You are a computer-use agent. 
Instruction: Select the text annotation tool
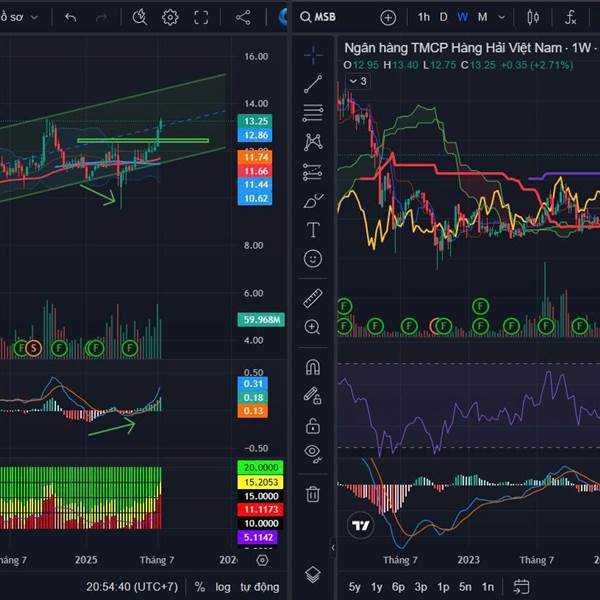pos(313,230)
